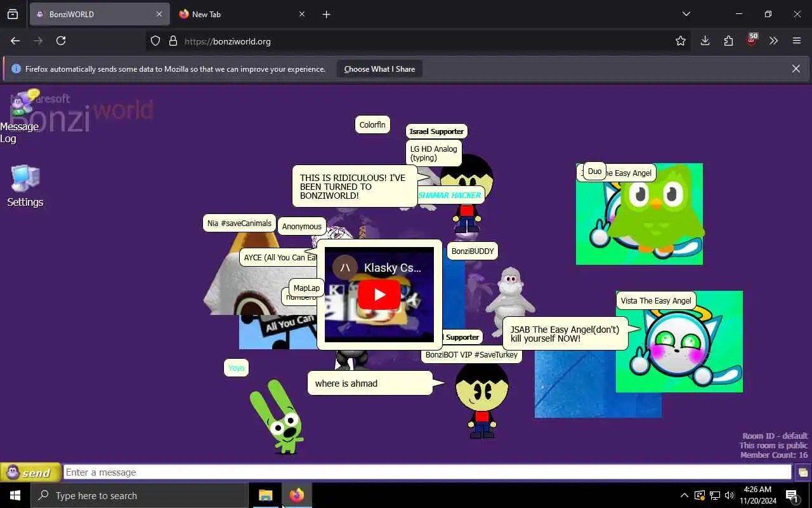Screen dimensions: 812x508
Task: Show hidden system tray icons
Action: (x=684, y=495)
